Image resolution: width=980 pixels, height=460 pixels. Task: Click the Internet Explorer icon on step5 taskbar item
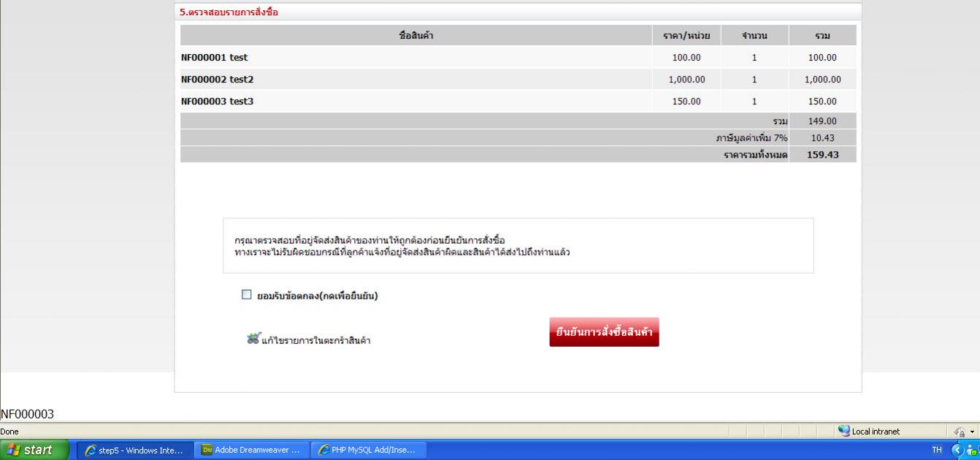point(91,450)
